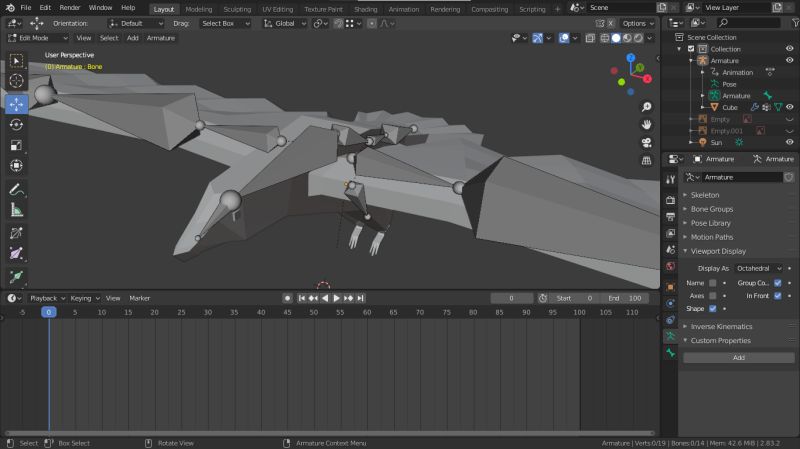This screenshot has height=449, width=800.
Task: Open Global transform orientation dropdown
Action: click(x=285, y=23)
